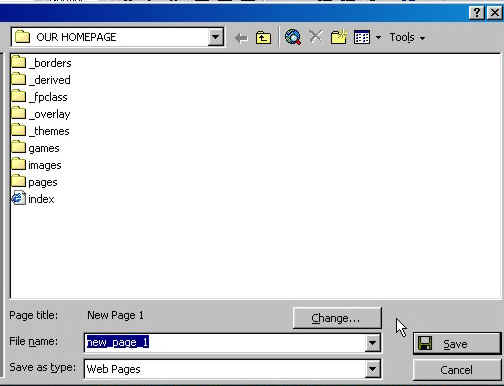Click the OUR HOMEPAGE folder combo box

click(x=117, y=37)
